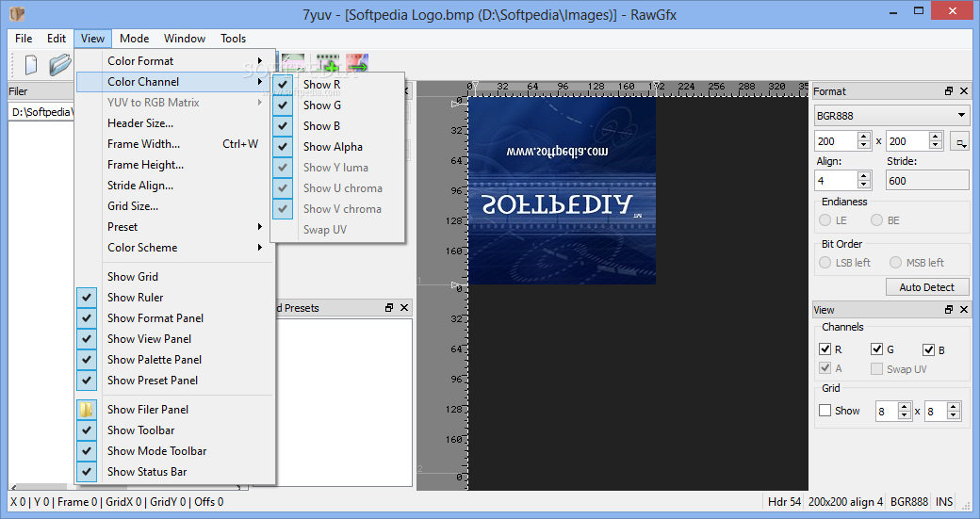Screen dimensions: 980x519
Task: Choose Stride Align... from View menu
Action: (175, 186)
